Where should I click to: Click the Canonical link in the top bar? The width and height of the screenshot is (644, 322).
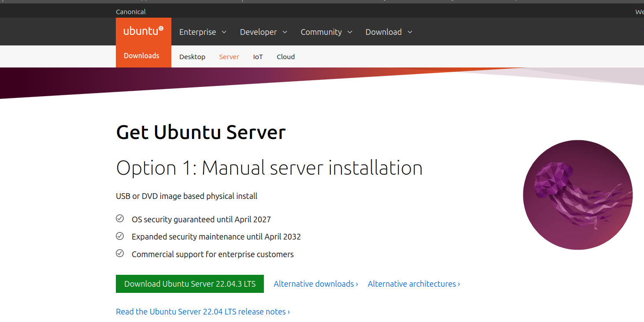131,12
